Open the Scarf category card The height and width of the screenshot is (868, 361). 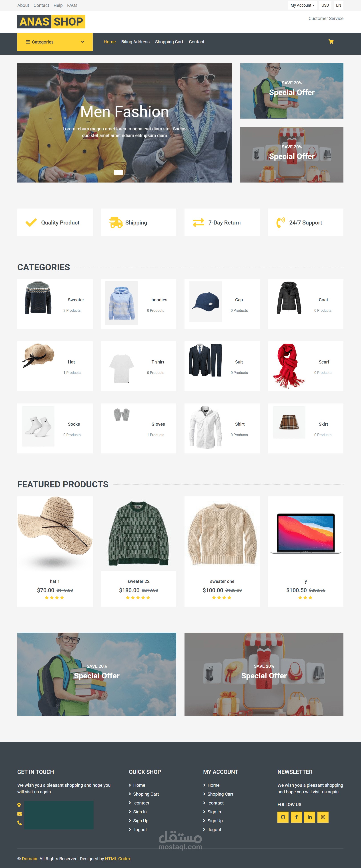[x=306, y=366]
